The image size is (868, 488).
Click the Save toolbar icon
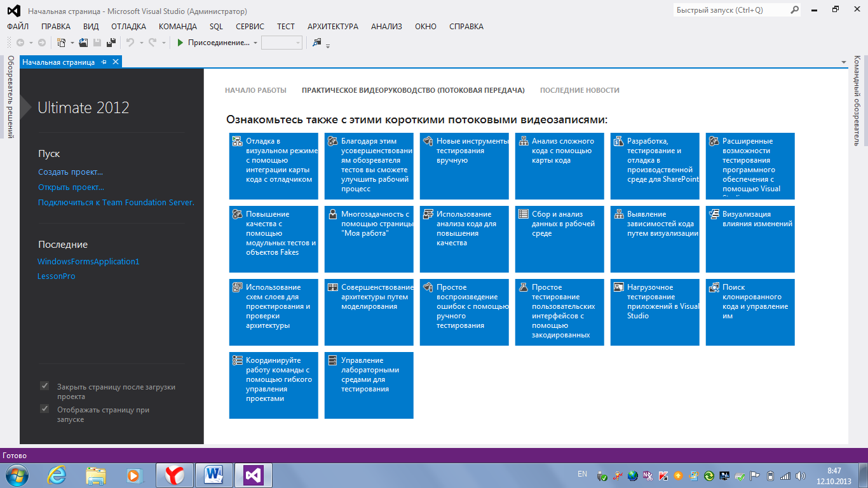pos(97,43)
